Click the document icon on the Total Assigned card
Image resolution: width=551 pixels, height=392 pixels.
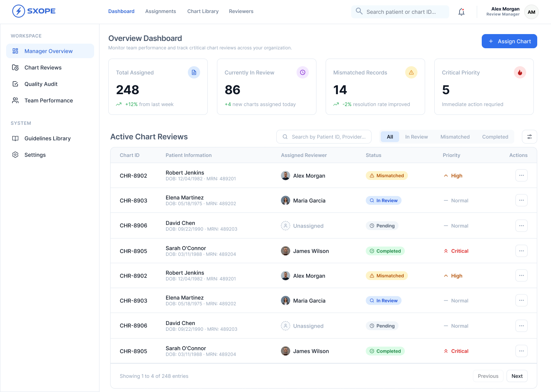click(194, 72)
